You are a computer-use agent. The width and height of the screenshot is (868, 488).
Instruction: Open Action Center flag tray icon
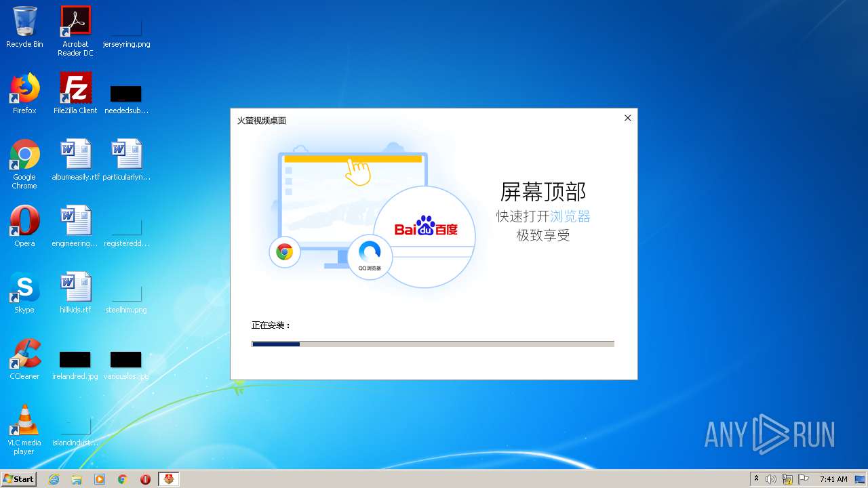804,479
